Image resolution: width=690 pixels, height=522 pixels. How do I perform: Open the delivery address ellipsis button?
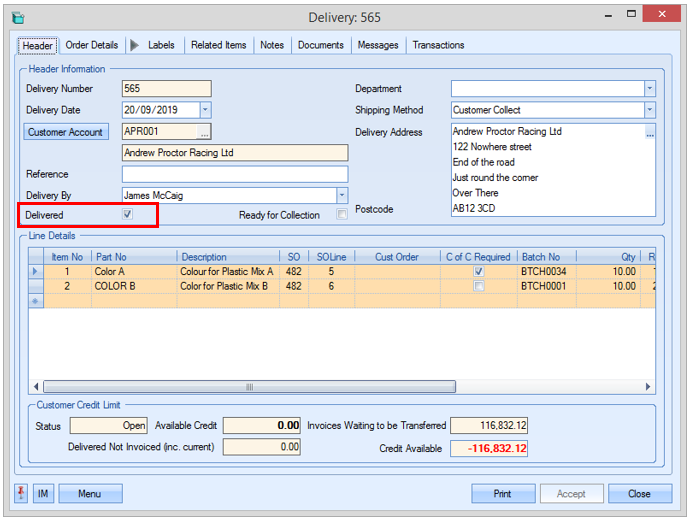tap(649, 132)
